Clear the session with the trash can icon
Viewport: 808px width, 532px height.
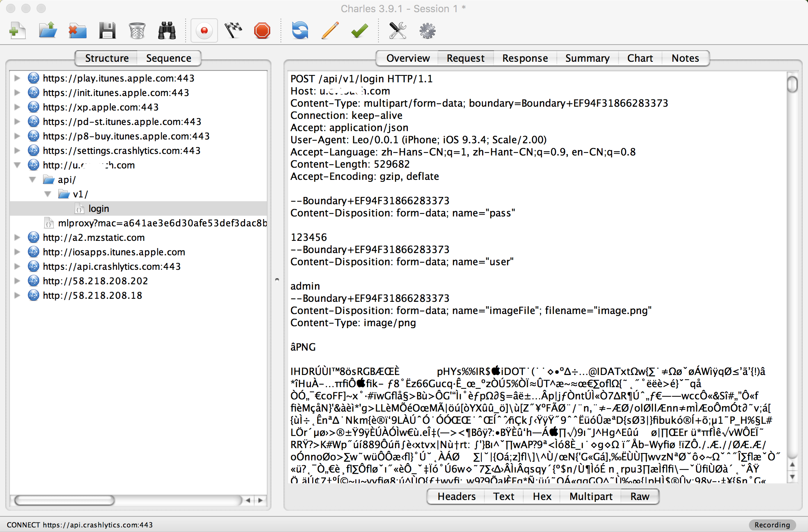137,30
